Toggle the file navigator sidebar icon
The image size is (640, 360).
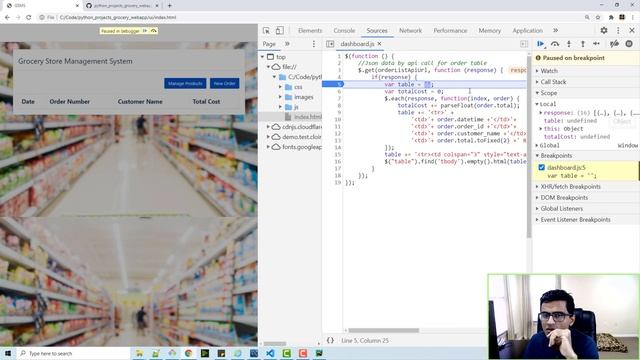coord(330,44)
